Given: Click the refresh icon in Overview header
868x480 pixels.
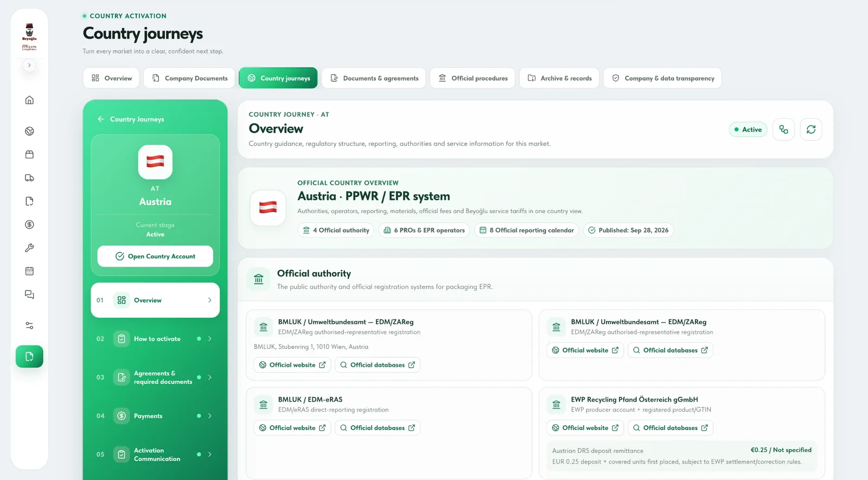Looking at the screenshot, I should (x=811, y=130).
